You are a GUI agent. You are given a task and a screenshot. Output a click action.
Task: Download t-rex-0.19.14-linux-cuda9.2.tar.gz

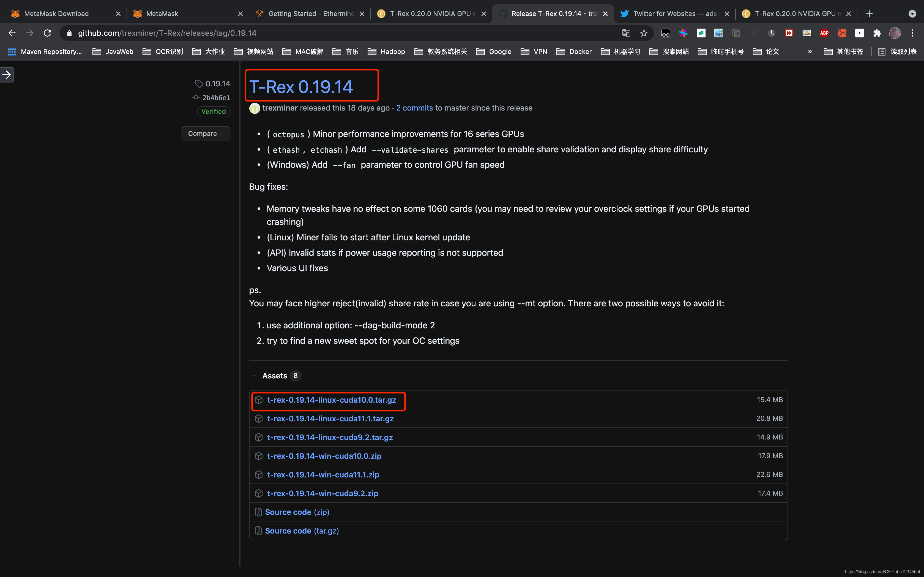(330, 437)
